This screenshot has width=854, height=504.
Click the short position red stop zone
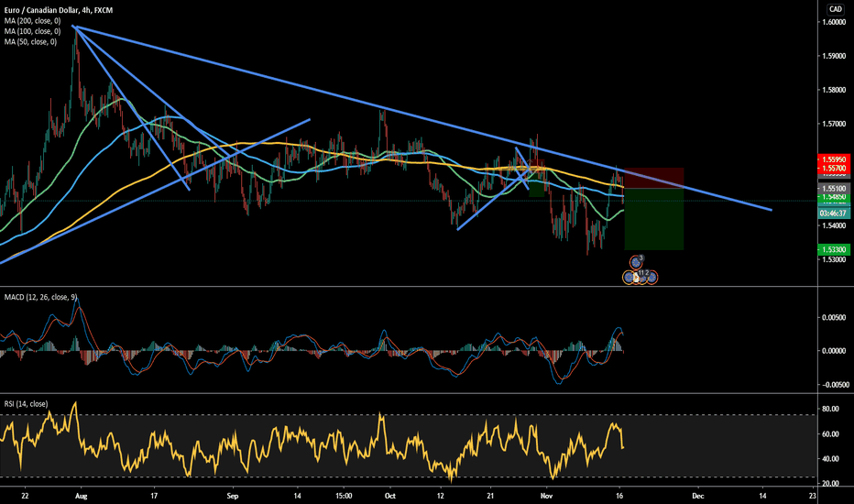coord(653,178)
